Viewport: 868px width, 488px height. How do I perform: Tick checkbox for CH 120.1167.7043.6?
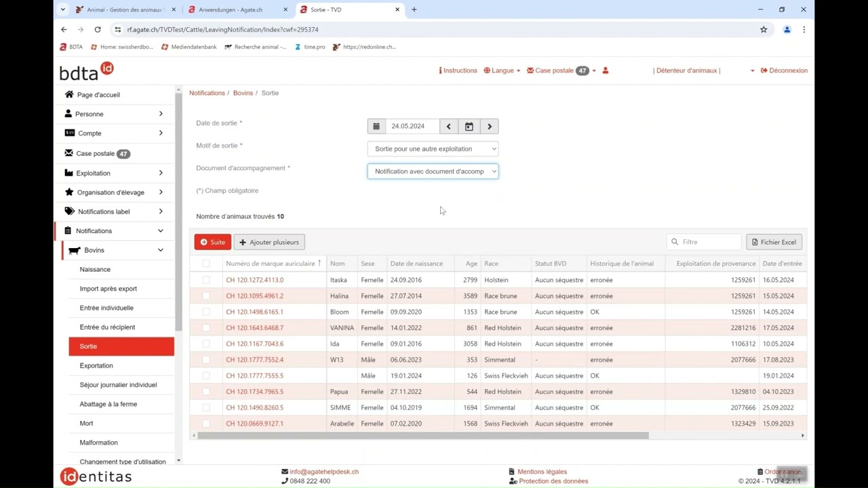point(206,344)
